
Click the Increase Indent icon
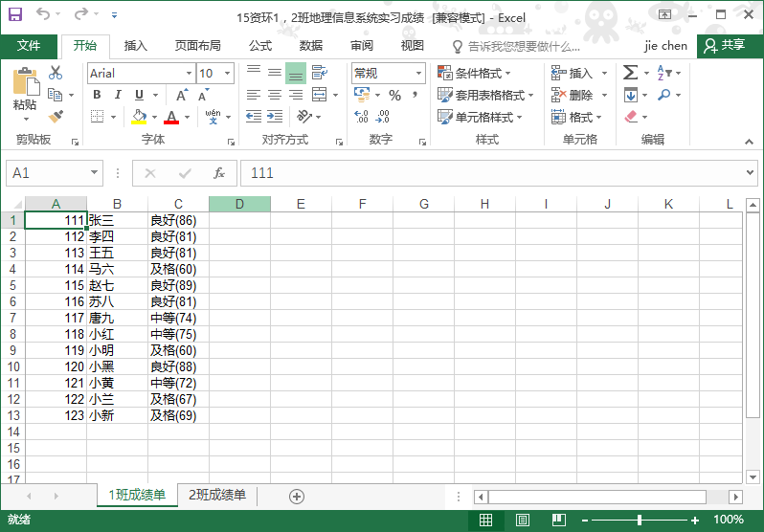[275, 117]
